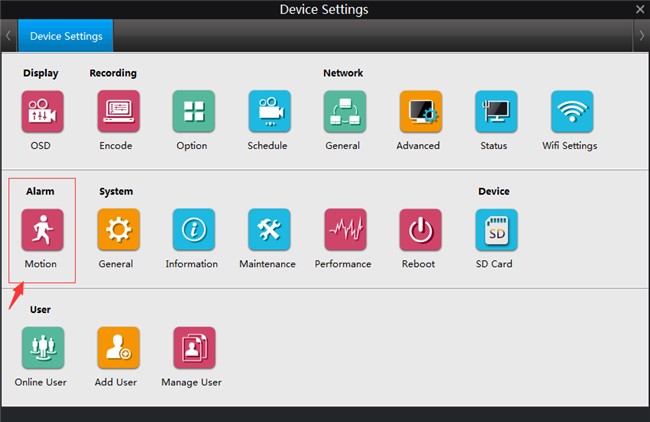Click the "Encode" label
Viewport: 650px width, 422px height.
click(116, 146)
